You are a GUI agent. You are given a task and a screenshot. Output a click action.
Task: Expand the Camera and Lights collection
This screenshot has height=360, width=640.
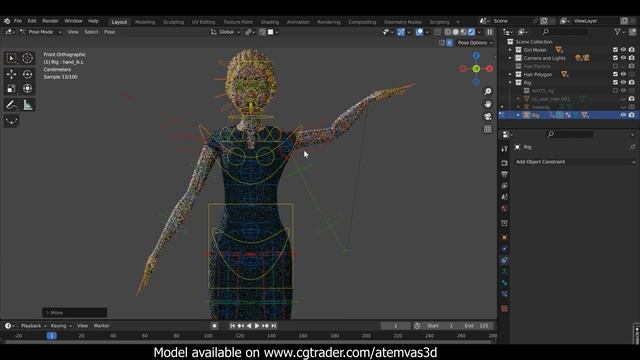point(510,58)
